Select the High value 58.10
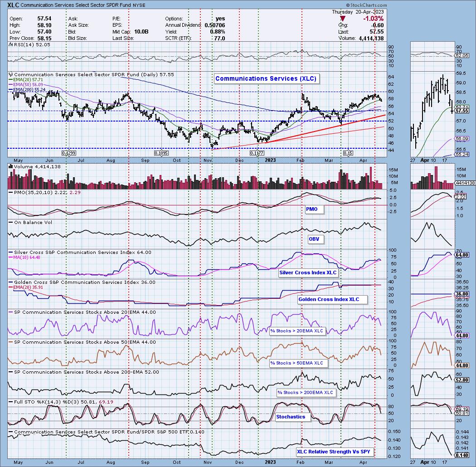The height and width of the screenshot is (467, 476). [44, 25]
